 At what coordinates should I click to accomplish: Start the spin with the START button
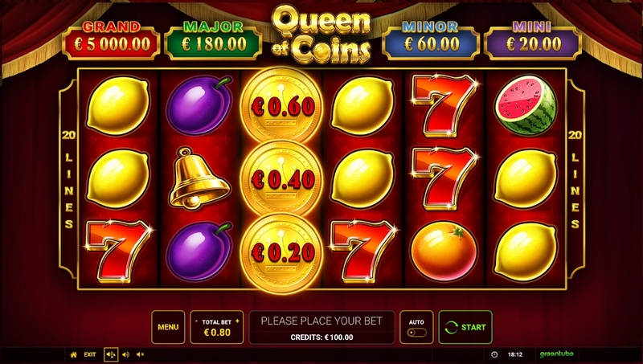[x=465, y=327]
